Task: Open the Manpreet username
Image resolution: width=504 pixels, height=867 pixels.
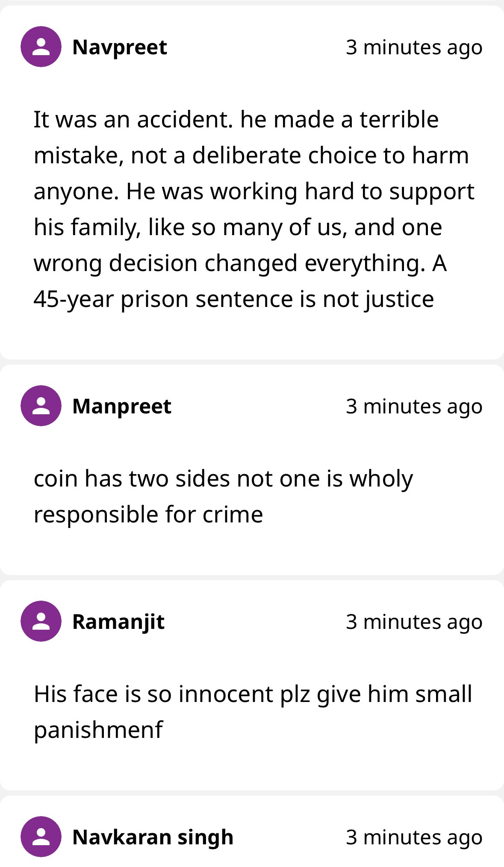Action: (122, 406)
